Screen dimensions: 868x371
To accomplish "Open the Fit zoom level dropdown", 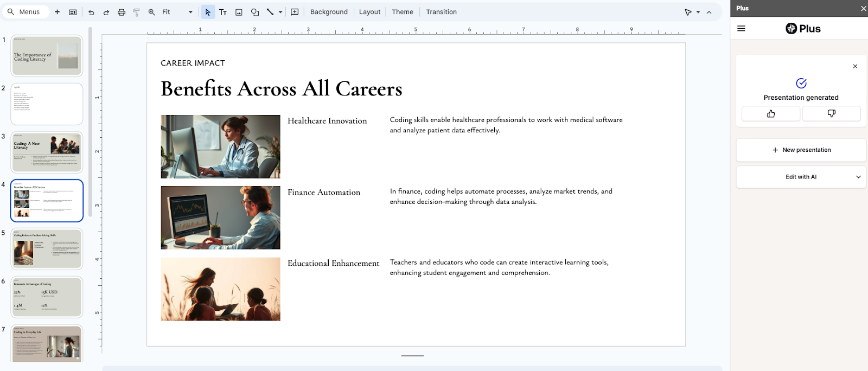I will (177, 12).
